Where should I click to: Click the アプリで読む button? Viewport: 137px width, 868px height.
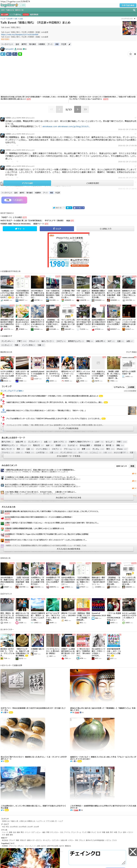coord(27,183)
